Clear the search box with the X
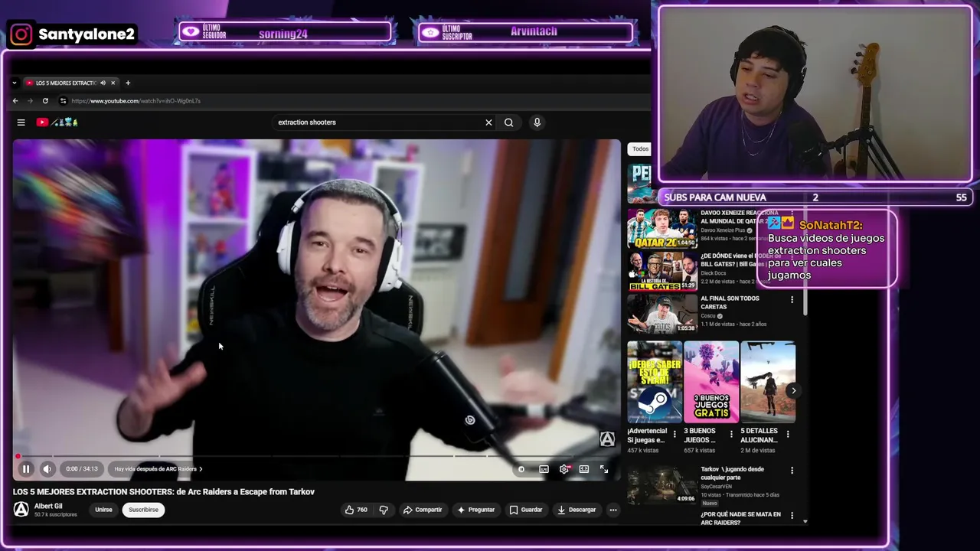 tap(488, 122)
